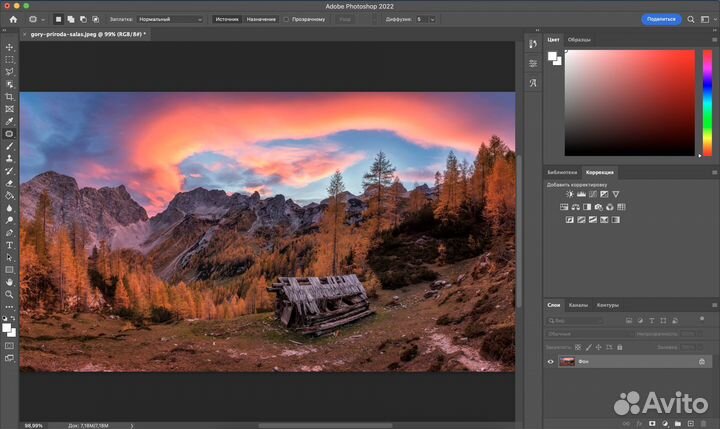Open the Layers panel menu
720x429 pixels.
(714, 305)
